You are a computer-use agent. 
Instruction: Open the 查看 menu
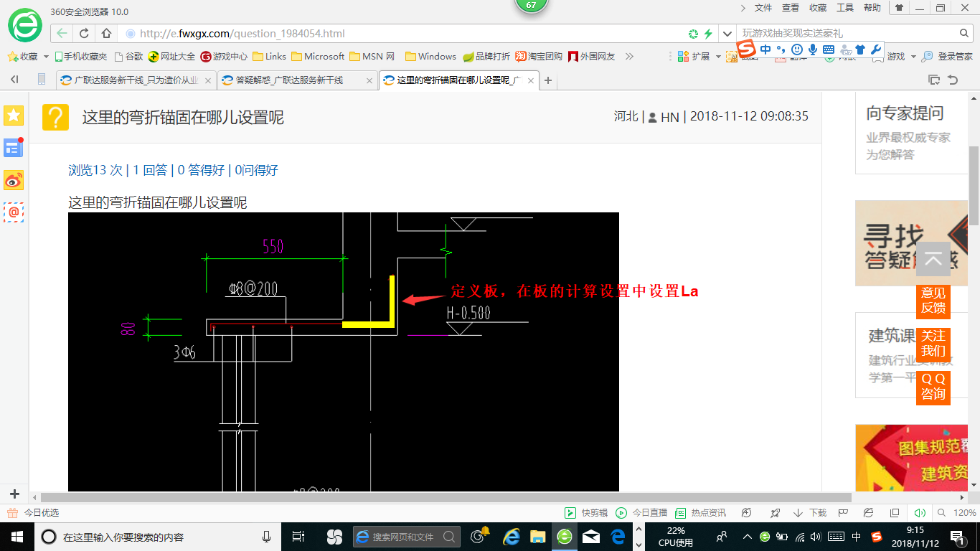[x=791, y=8]
